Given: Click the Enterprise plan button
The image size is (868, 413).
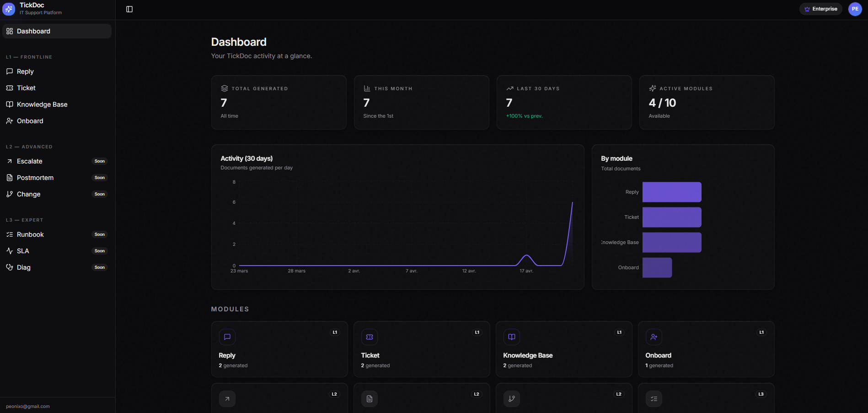Looking at the screenshot, I should (x=820, y=9).
